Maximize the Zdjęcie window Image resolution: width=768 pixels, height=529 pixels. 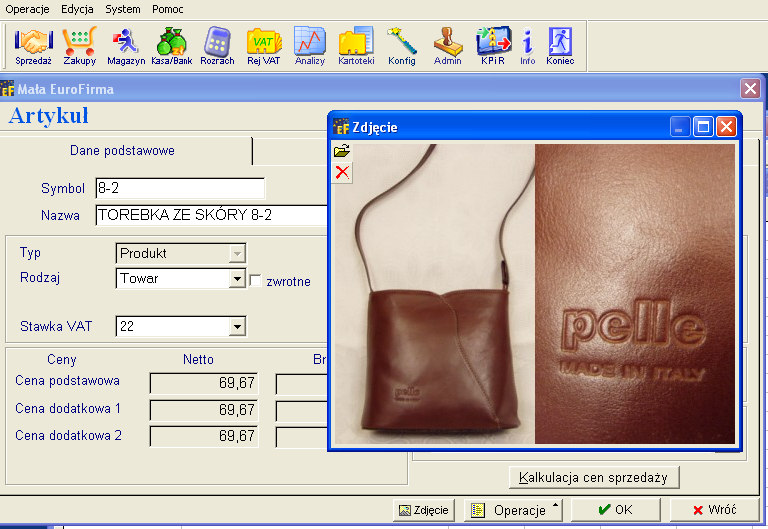click(x=703, y=127)
